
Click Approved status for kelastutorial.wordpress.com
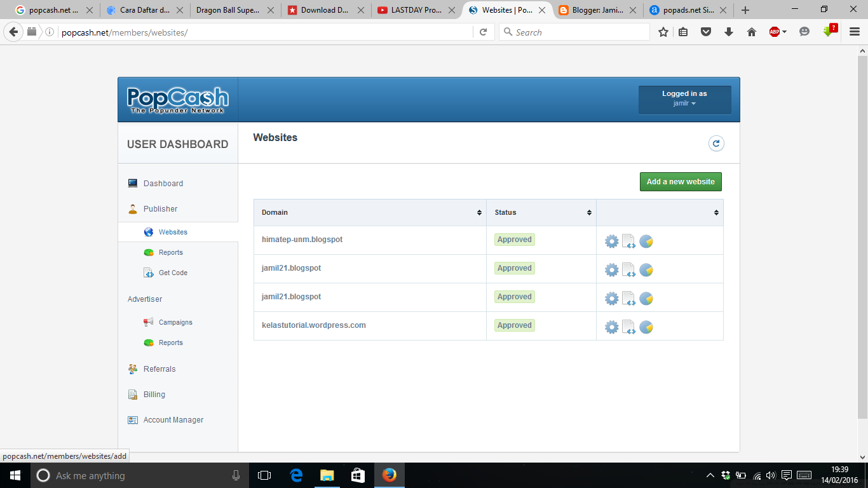[515, 325]
